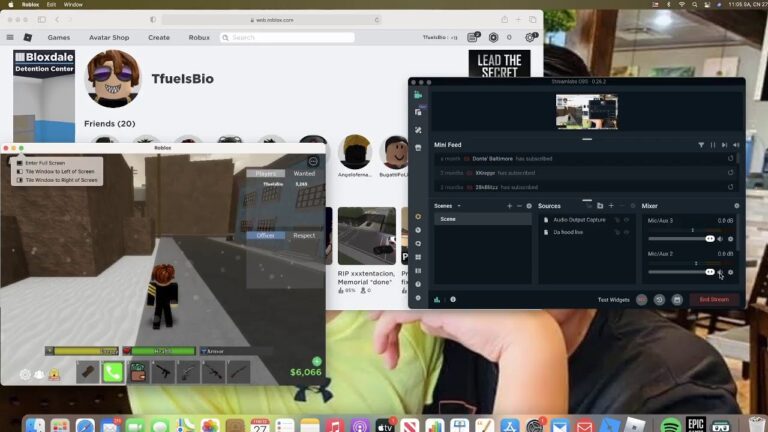This screenshot has height=432, width=768.
Task: Select Respect tab in game leaderboard
Action: [x=304, y=236]
